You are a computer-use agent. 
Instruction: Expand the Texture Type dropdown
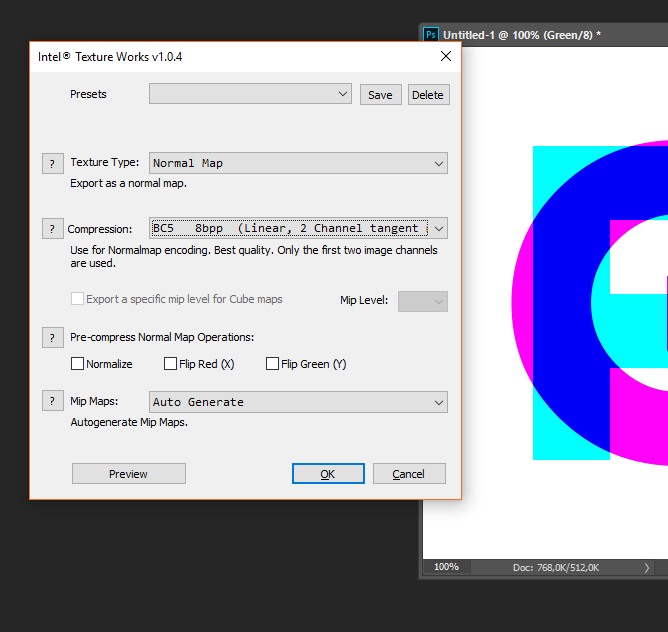(298, 163)
